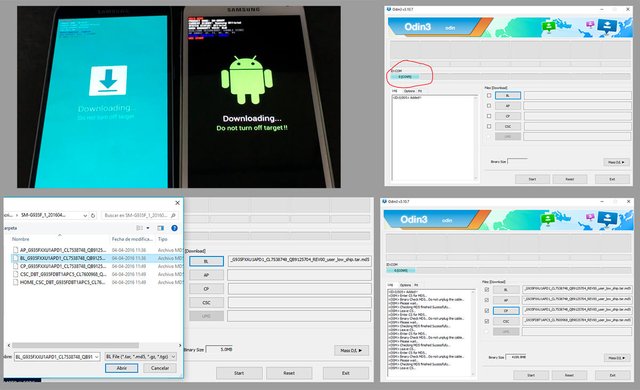Open Mass D/L in the empty Odin window

pyautogui.click(x=616, y=162)
